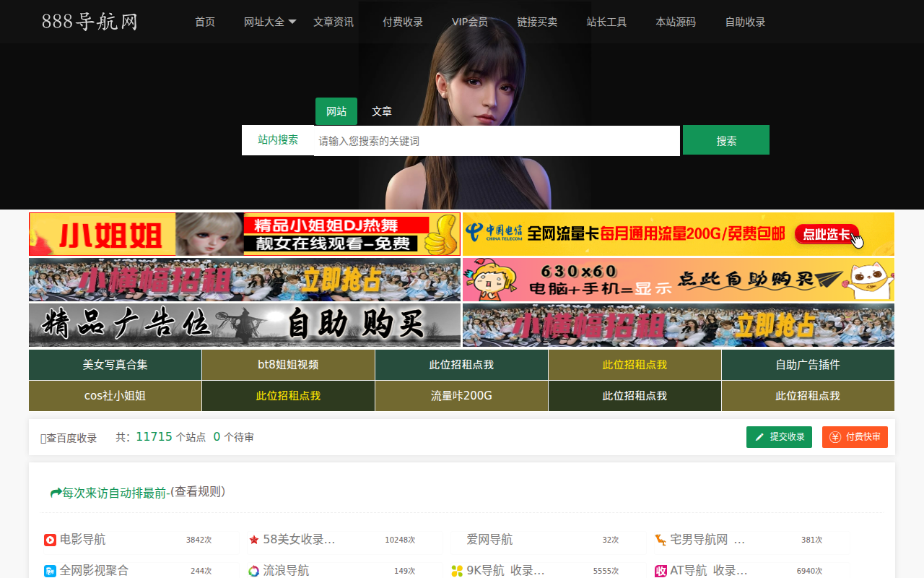Open the 站内搜索 category selector
The image size is (924, 578).
click(278, 139)
